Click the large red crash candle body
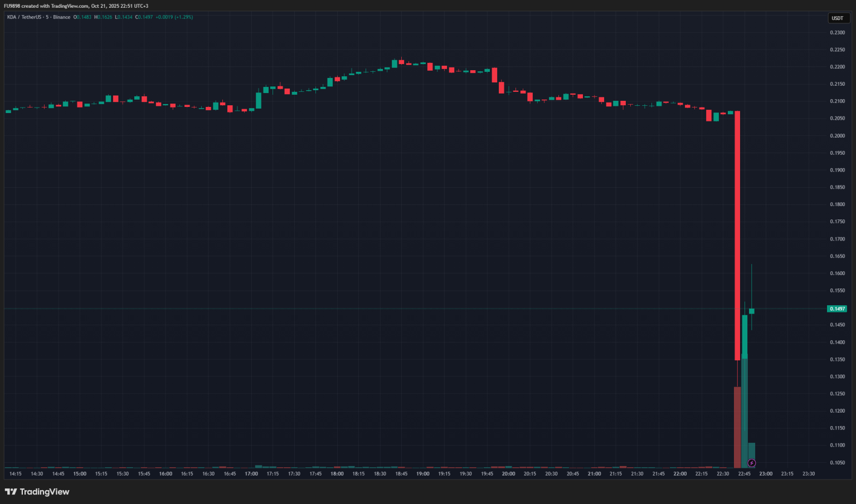Viewport: 856px width, 504px height. click(737, 234)
